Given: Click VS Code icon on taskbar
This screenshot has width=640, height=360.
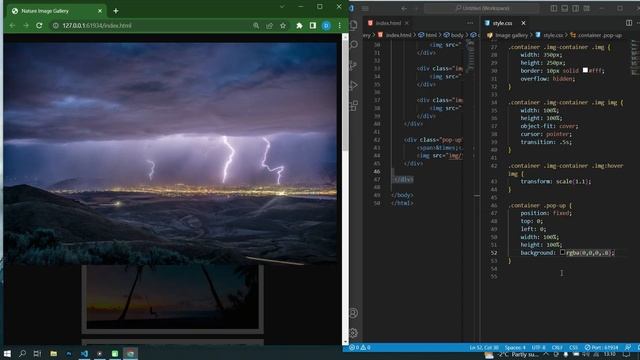Looking at the screenshot, I should point(84,353).
